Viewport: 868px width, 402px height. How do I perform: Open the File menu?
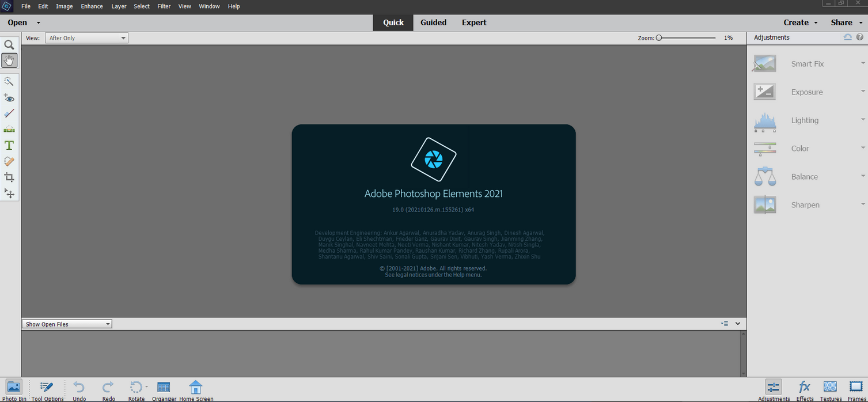click(x=26, y=6)
